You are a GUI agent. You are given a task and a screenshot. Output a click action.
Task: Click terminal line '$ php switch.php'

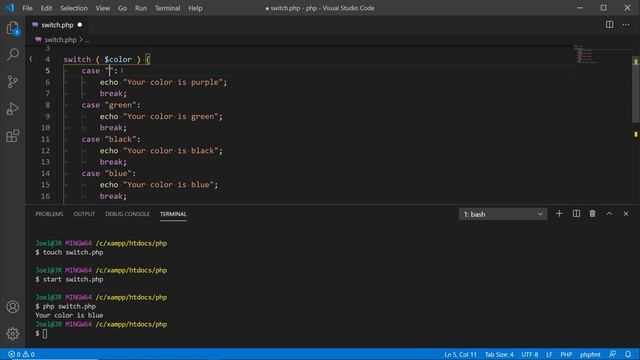(66, 306)
